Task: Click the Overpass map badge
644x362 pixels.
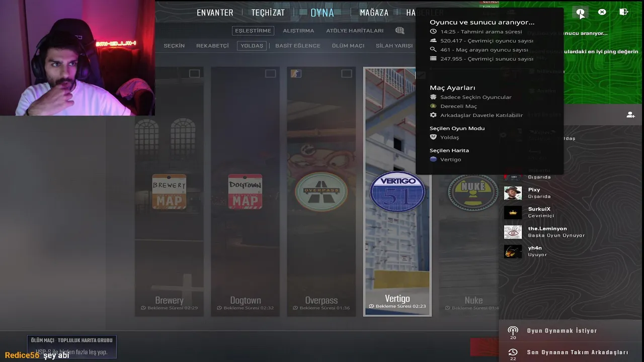Action: (321, 192)
